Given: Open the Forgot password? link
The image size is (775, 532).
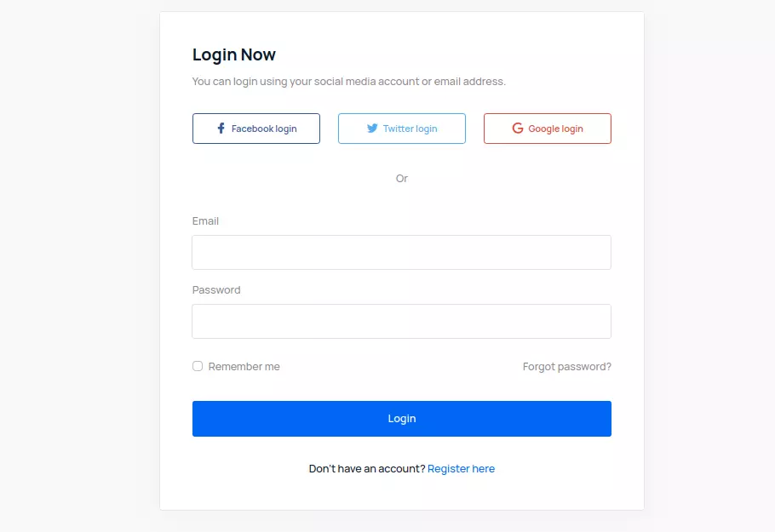Looking at the screenshot, I should (x=566, y=367).
